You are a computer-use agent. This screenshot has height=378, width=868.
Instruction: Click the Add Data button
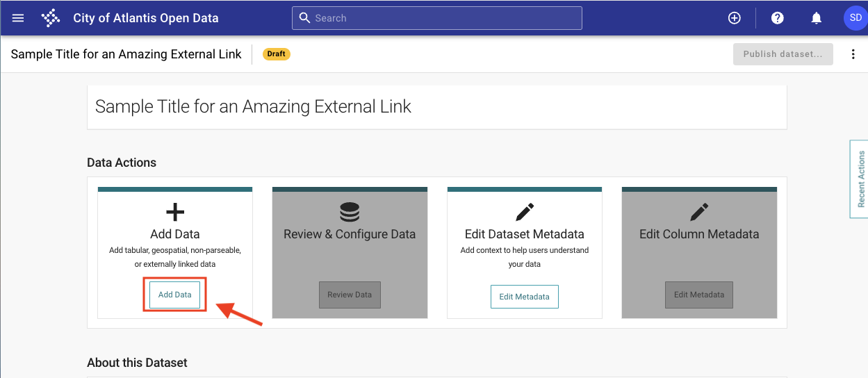tap(175, 295)
